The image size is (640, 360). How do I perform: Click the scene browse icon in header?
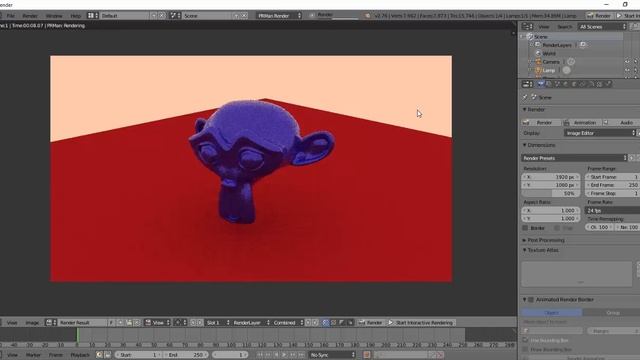click(176, 16)
